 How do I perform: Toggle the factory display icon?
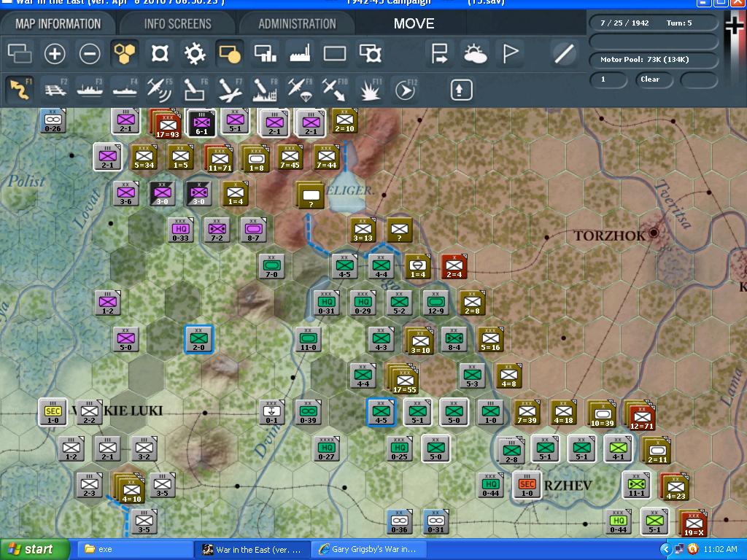click(300, 53)
